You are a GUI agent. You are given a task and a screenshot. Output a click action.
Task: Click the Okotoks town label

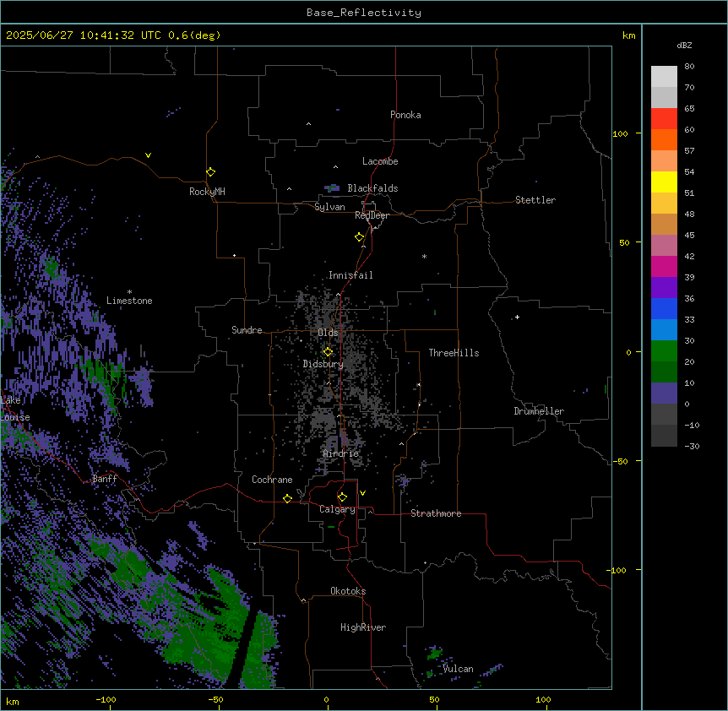tap(348, 591)
